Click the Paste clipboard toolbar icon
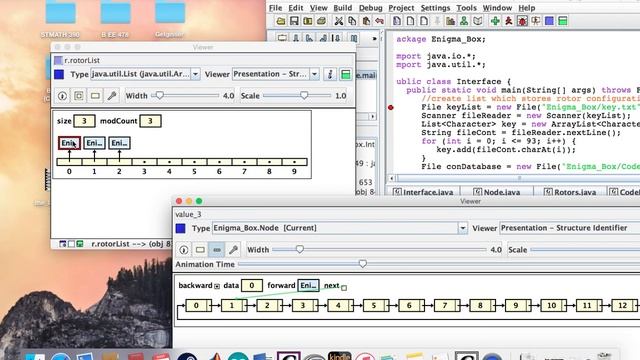Screen dimensions: 640x360 [x=366, y=21]
